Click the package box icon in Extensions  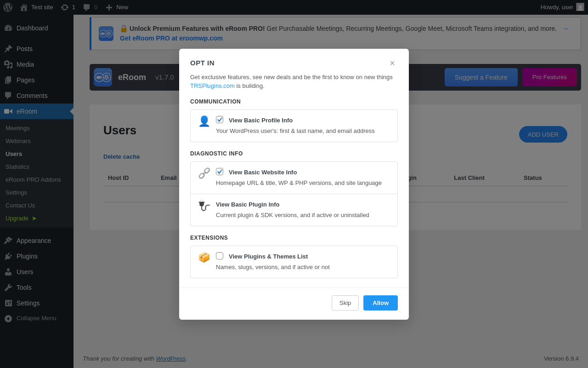click(x=204, y=258)
